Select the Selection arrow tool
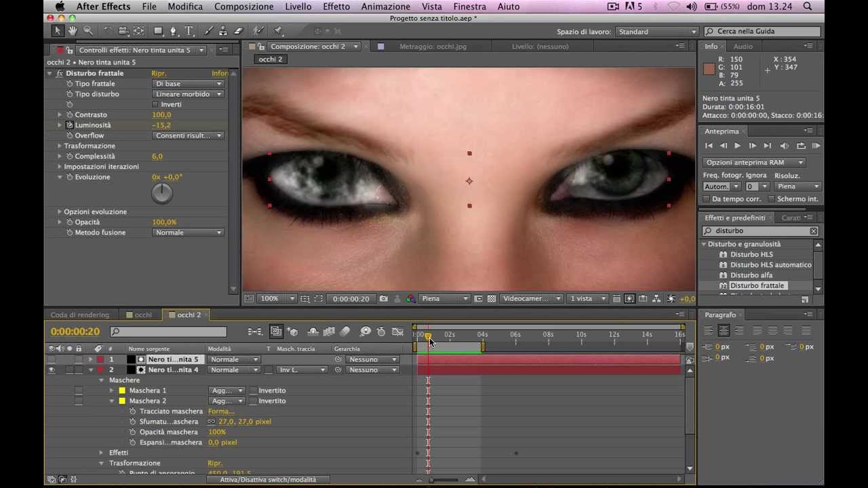 pyautogui.click(x=58, y=31)
